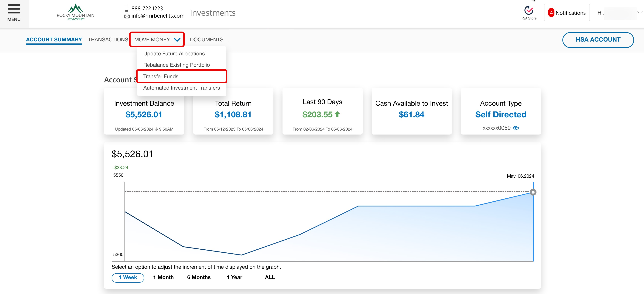Click the envelope email icon
Screen dimensions: 644x294
click(x=127, y=16)
